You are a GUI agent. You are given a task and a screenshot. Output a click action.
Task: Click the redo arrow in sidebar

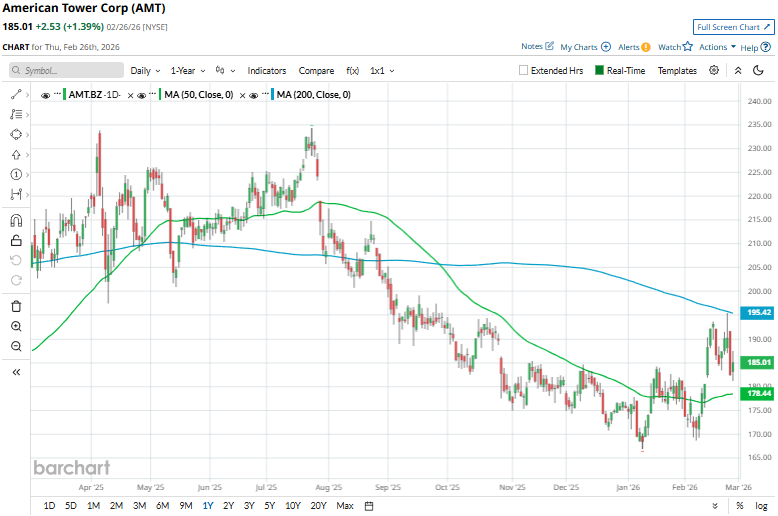[16, 280]
